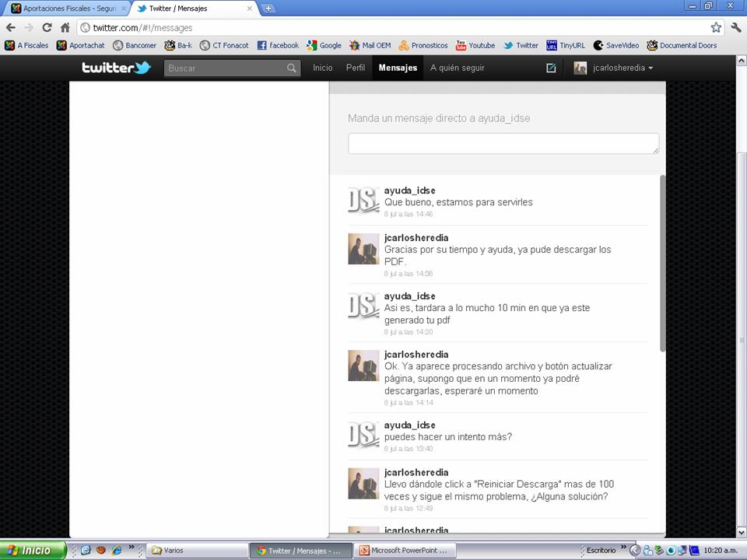Click the browser forward arrow
Viewport: 747px width, 560px height.
[x=29, y=28]
